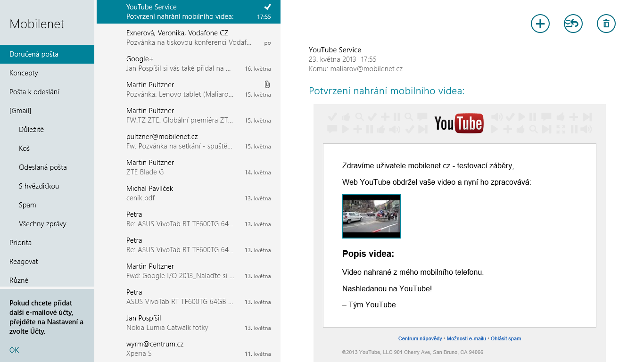This screenshot has width=644, height=362.
Task: Expand the [Gmail] folder group
Action: point(20,111)
